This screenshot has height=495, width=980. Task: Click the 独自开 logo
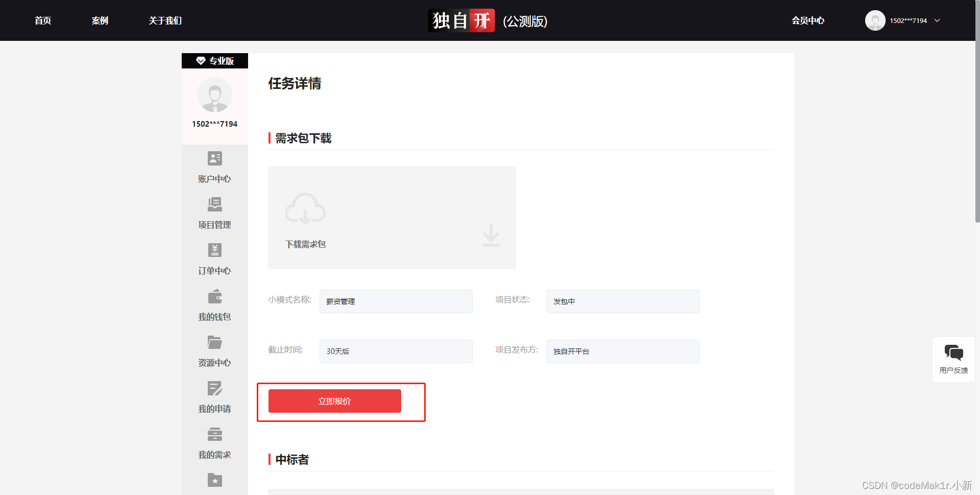461,20
